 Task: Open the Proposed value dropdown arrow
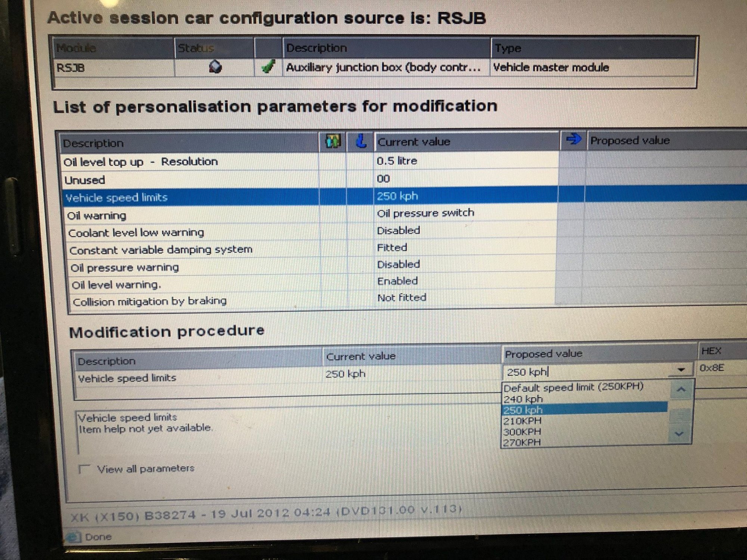pos(681,370)
